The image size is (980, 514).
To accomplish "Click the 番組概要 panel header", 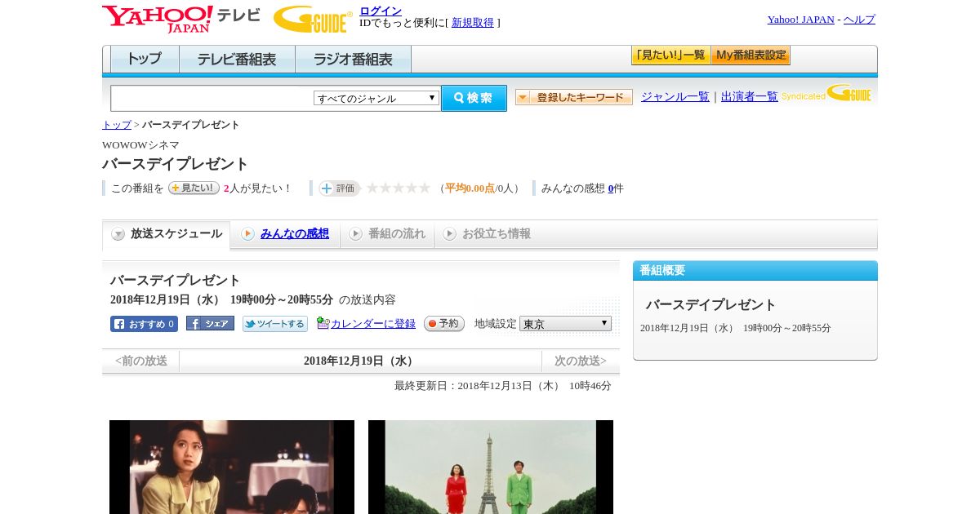I will click(755, 271).
